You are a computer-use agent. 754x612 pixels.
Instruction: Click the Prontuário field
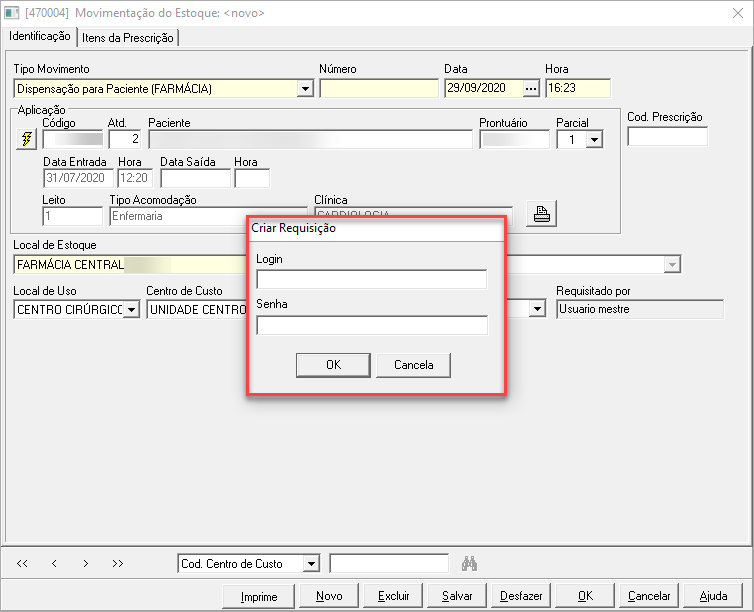[515, 140]
